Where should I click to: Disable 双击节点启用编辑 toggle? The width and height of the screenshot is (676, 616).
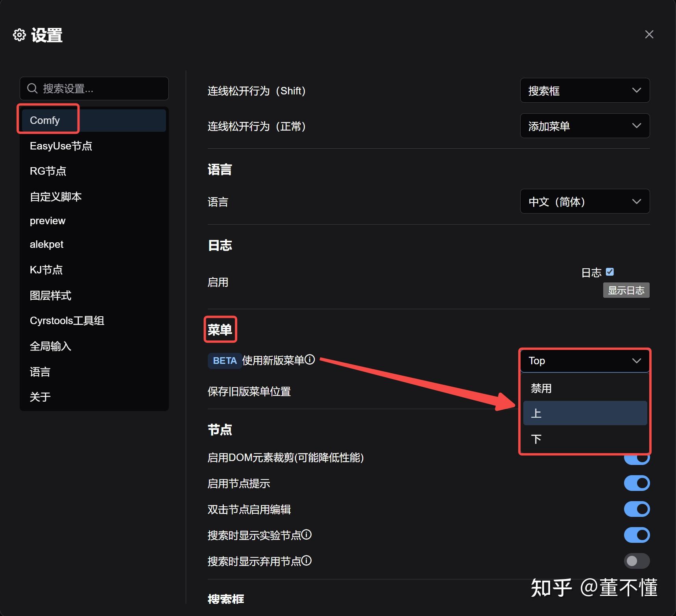[637, 509]
